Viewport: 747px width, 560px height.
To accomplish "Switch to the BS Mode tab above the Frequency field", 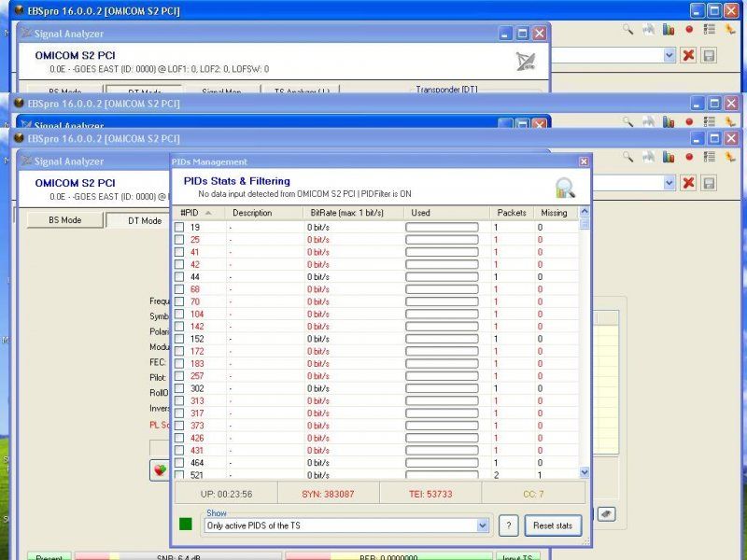I will point(65,220).
